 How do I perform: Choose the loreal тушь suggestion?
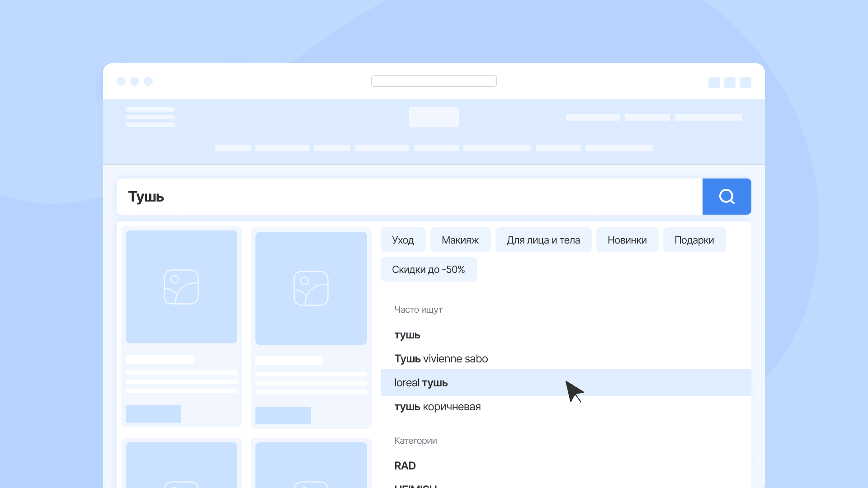point(566,383)
